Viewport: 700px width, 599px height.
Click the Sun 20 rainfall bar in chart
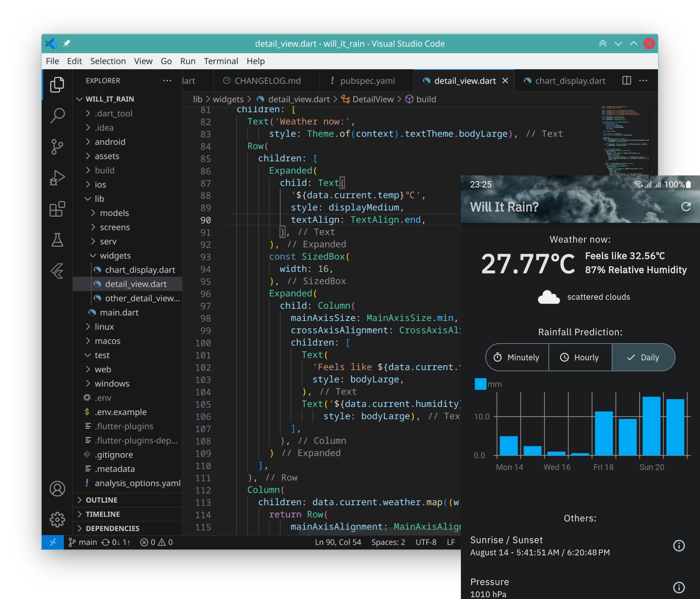tap(651, 425)
